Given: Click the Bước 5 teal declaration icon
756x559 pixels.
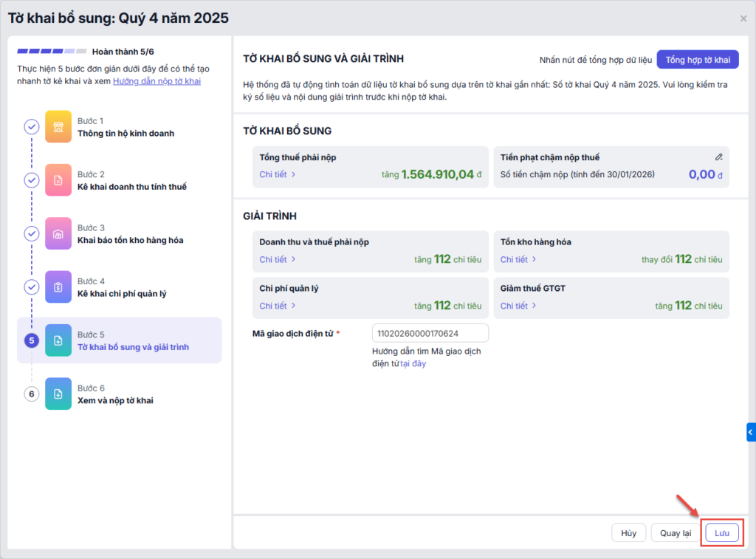Looking at the screenshot, I should (x=58, y=340).
